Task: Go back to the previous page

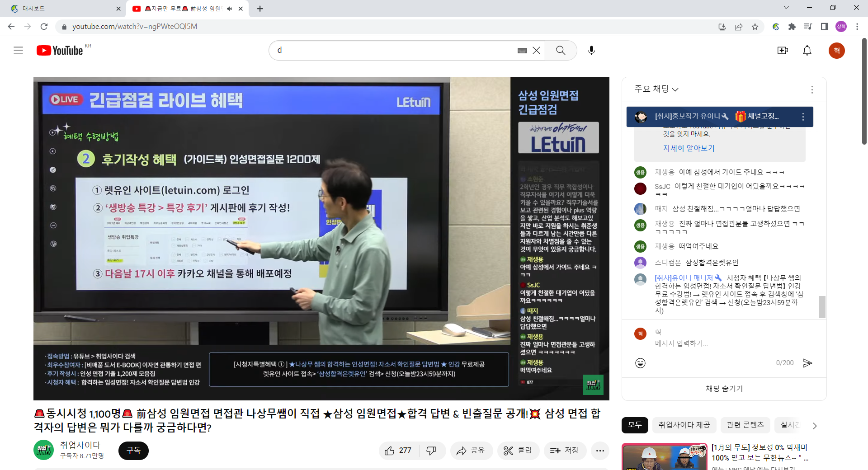Action: click(x=11, y=27)
